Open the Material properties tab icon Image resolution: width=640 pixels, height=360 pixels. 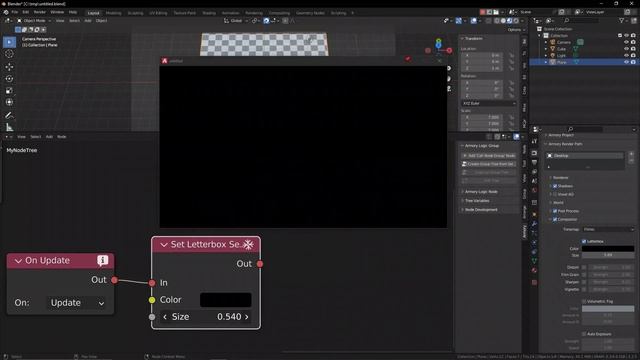click(534, 270)
